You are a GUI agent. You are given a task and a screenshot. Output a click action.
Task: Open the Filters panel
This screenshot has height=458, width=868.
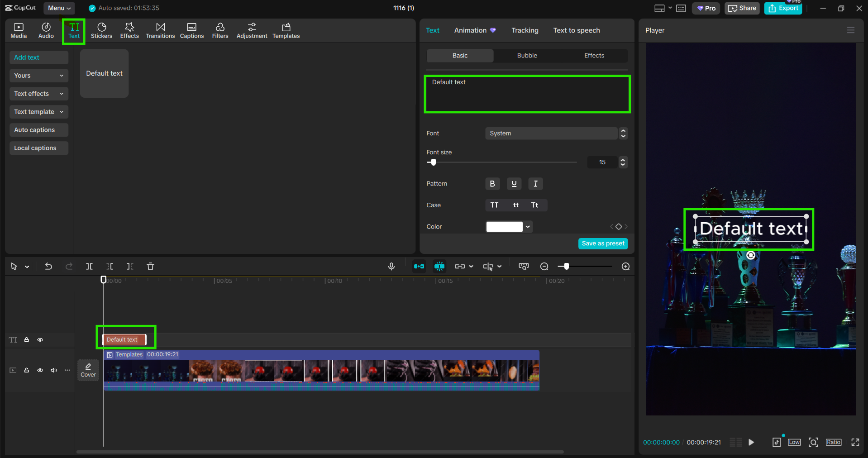[220, 31]
